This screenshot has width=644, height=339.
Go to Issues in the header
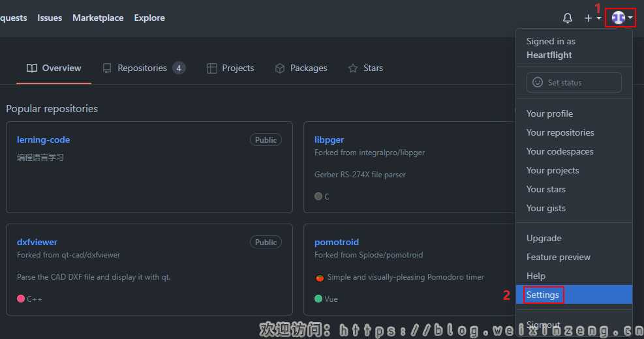[50, 18]
